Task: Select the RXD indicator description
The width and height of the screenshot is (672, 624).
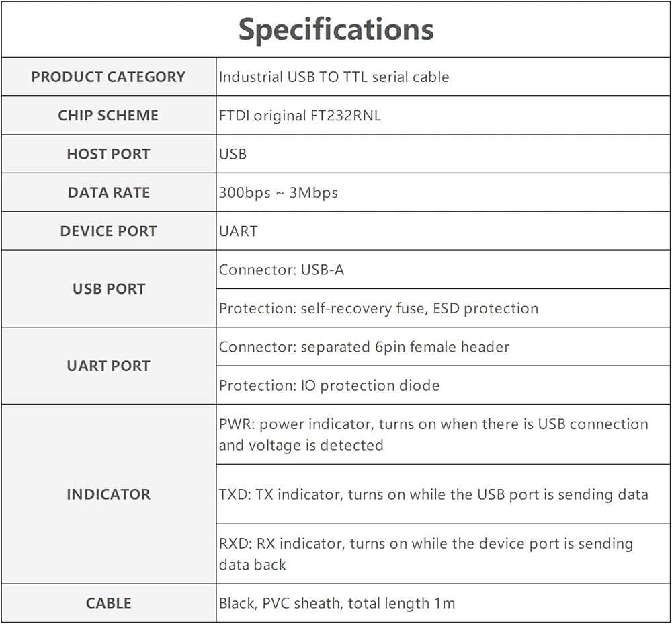Action: pyautogui.click(x=426, y=553)
